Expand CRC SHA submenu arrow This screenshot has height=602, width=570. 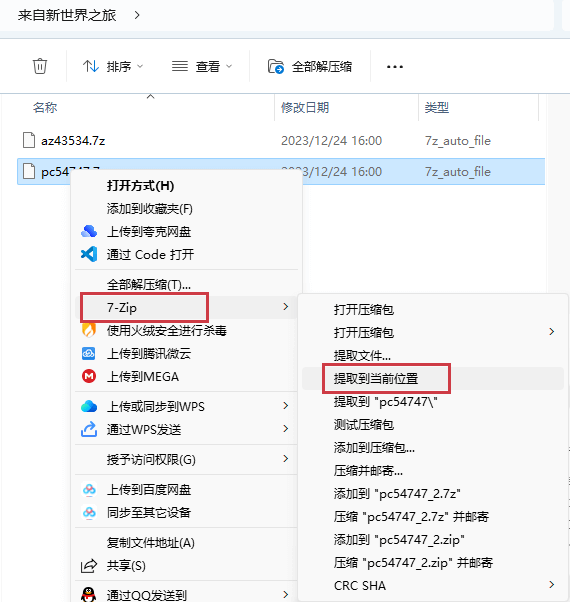[552, 585]
